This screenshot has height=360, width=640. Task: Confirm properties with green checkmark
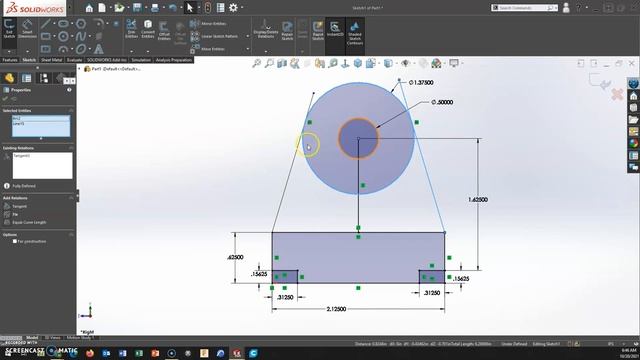click(x=5, y=99)
